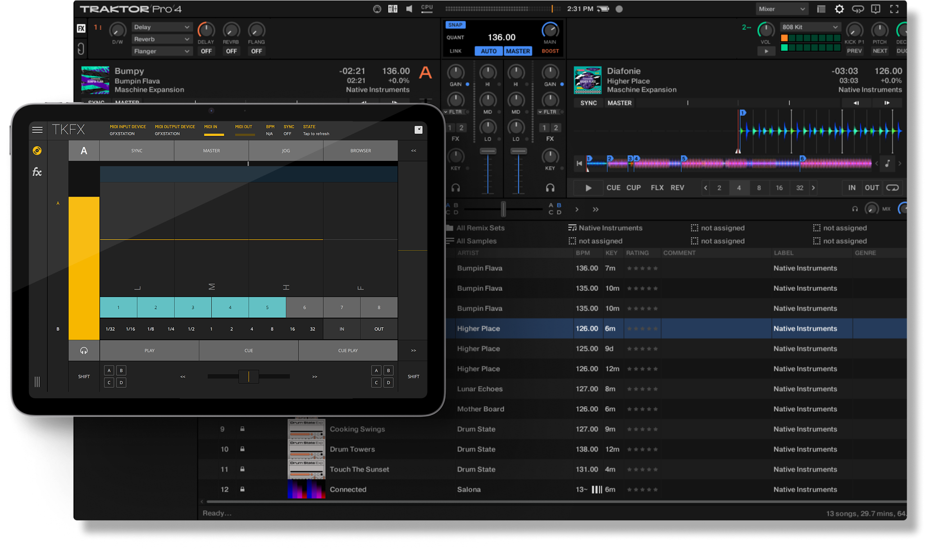Screen dimensions: 925x560
Task: Click the FX unit panel icon
Action: (81, 28)
